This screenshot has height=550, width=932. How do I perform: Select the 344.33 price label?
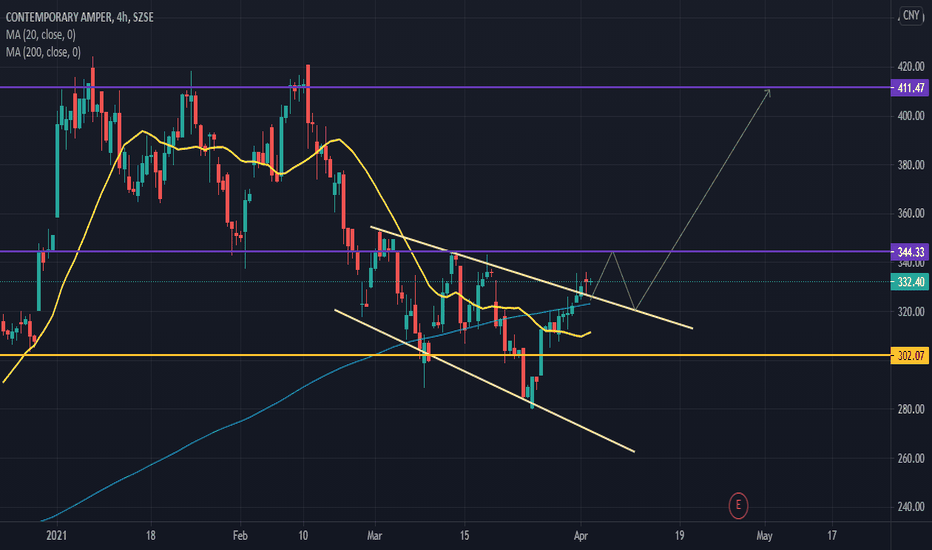point(910,252)
